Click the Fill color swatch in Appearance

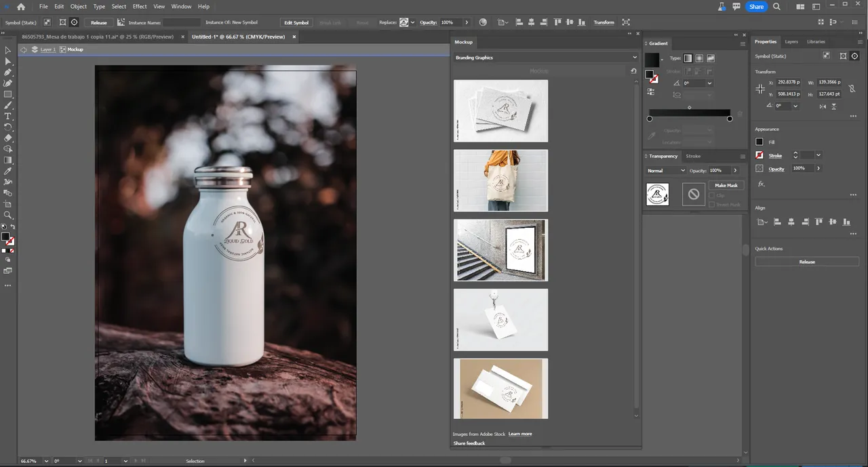759,142
